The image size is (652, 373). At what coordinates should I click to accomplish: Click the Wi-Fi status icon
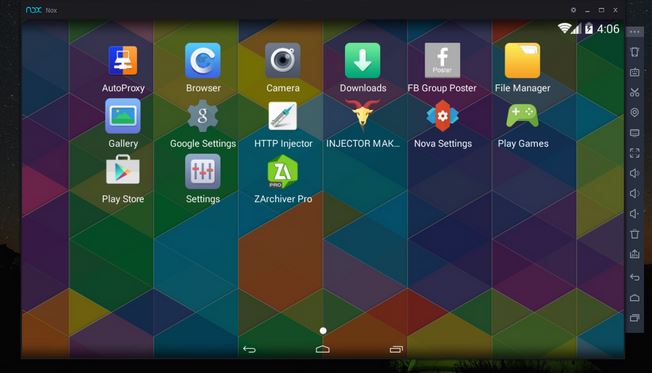pyautogui.click(x=564, y=28)
